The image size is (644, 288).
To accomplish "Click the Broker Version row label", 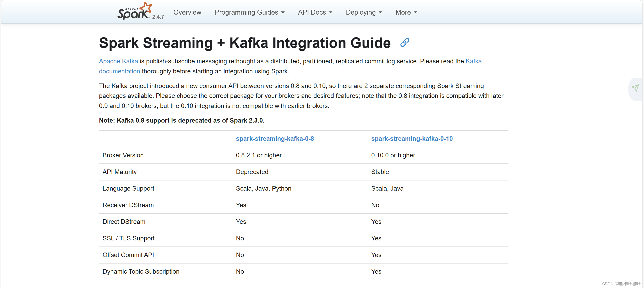I will [123, 155].
